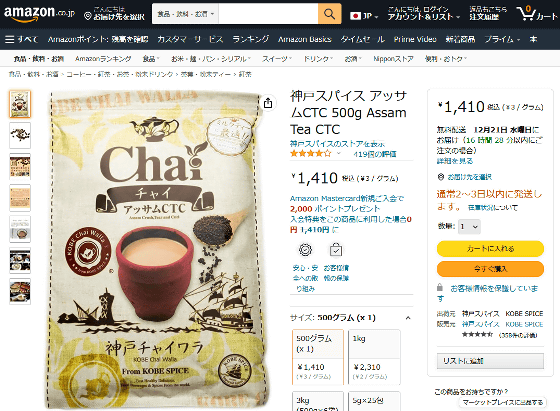Select the 500 gram size option
The height and width of the screenshot is (411, 560).
coord(318,357)
